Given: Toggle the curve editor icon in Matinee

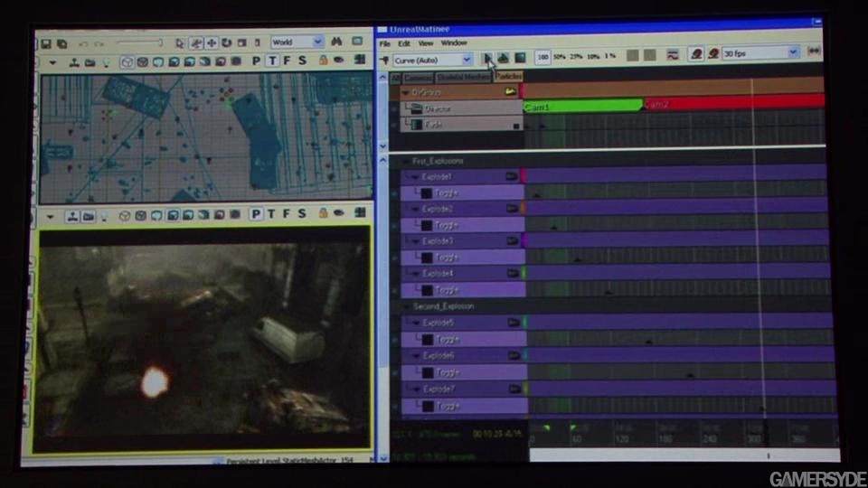Looking at the screenshot, I should point(673,55).
